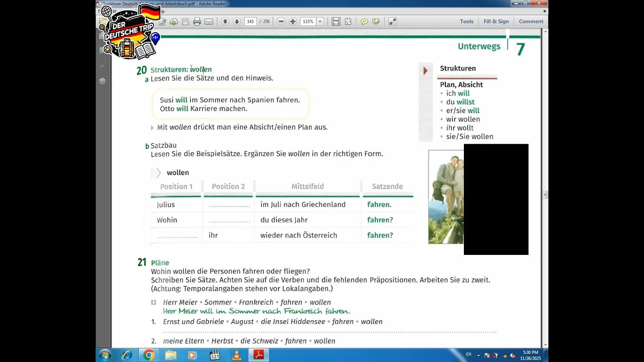644x362 pixels.
Task: Add a sticky note comment icon
Action: 364,22
